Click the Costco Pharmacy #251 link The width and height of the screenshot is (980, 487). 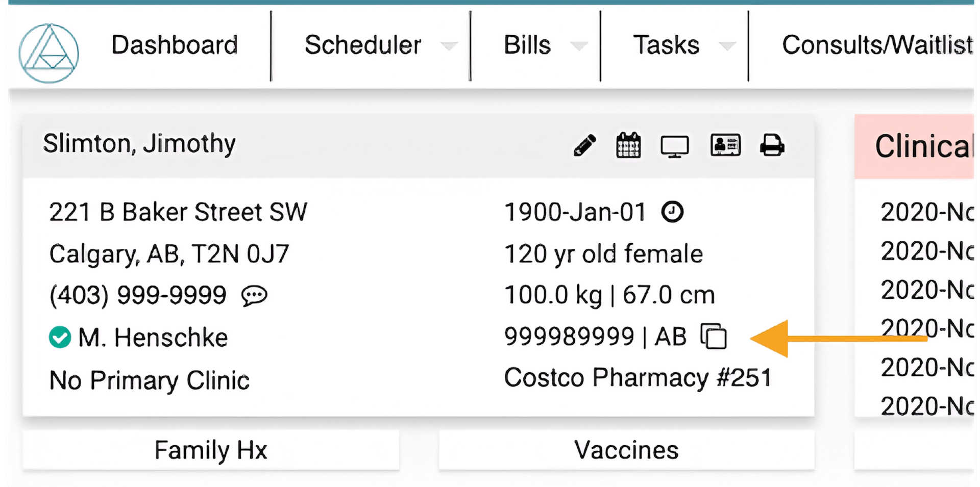(638, 378)
